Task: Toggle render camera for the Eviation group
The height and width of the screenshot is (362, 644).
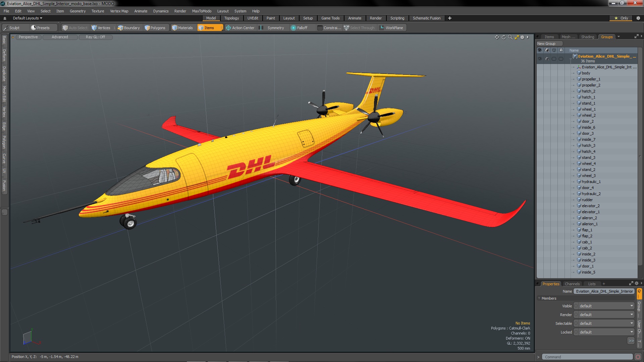Action: point(547,59)
